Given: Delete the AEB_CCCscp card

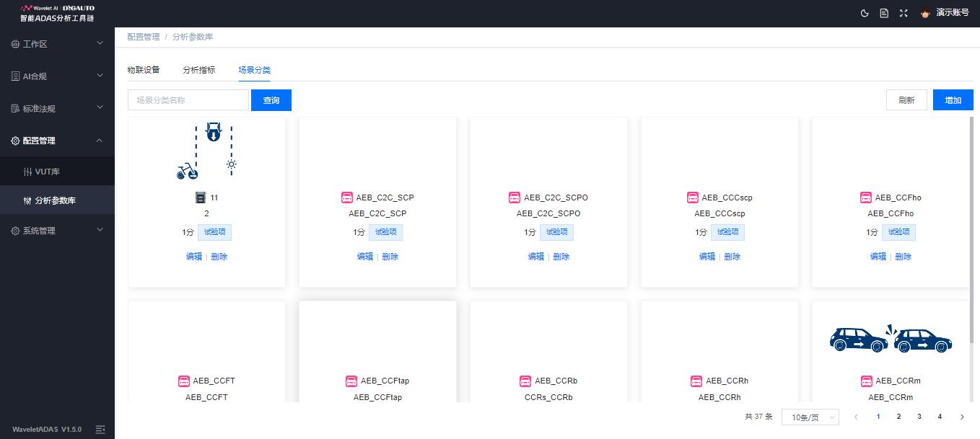Looking at the screenshot, I should 732,257.
